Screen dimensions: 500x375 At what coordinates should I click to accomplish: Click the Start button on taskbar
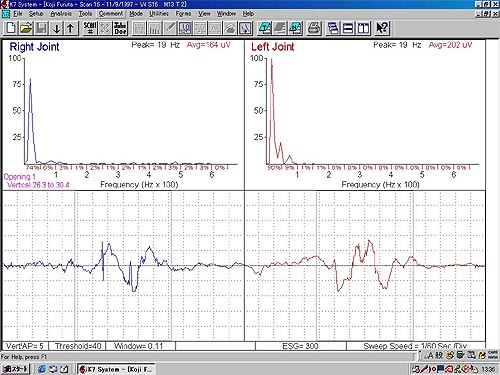click(x=16, y=369)
